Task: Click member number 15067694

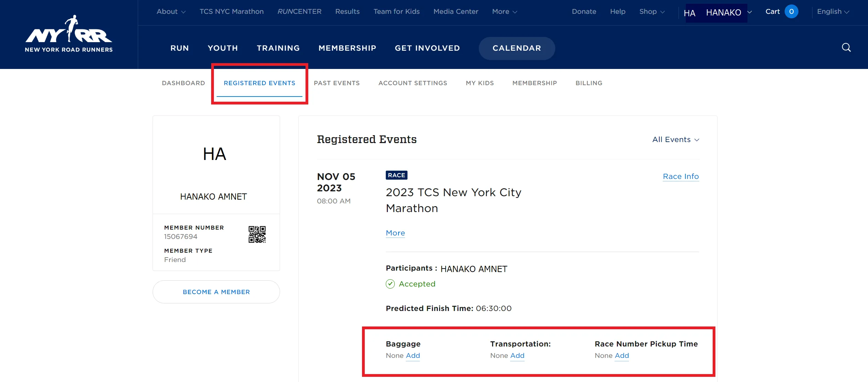Action: click(x=180, y=237)
